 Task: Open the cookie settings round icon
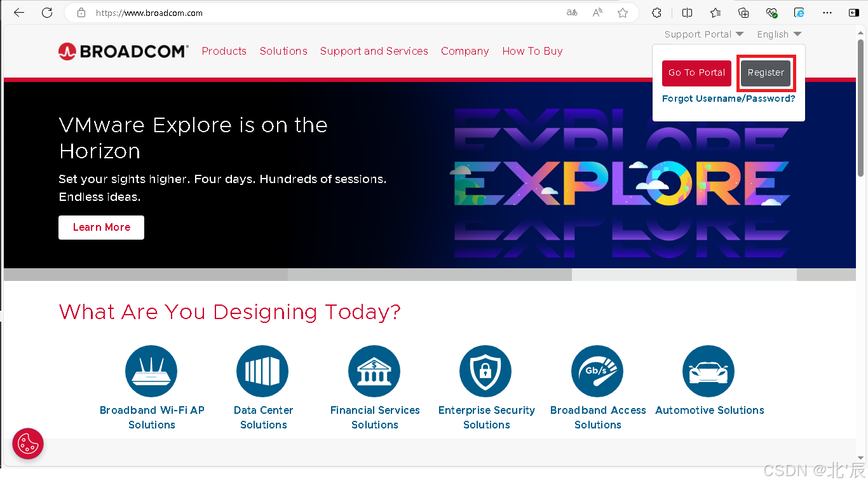click(x=28, y=444)
